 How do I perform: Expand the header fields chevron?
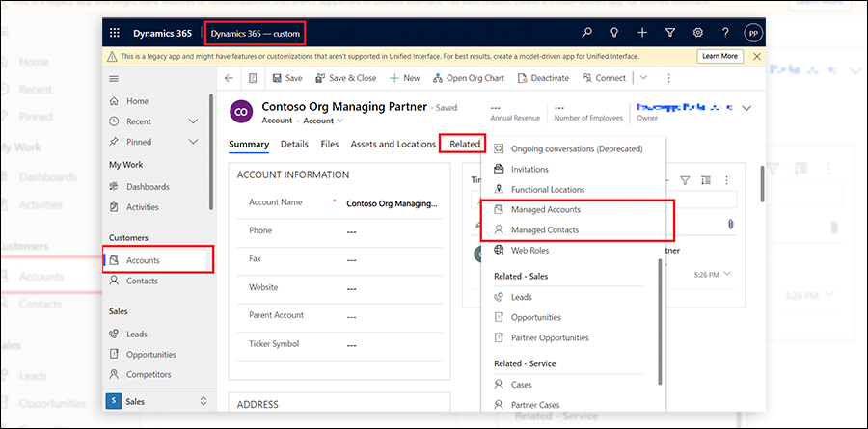tap(746, 108)
